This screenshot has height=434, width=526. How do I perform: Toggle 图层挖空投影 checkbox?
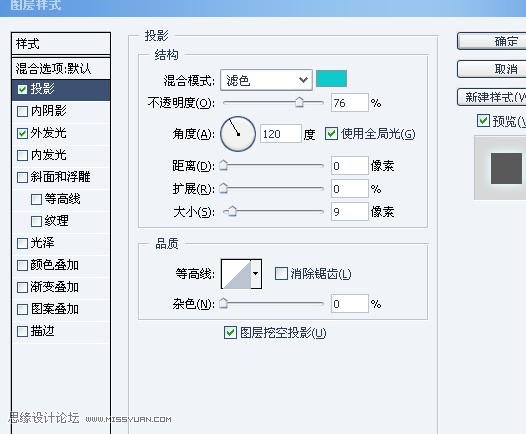(230, 333)
